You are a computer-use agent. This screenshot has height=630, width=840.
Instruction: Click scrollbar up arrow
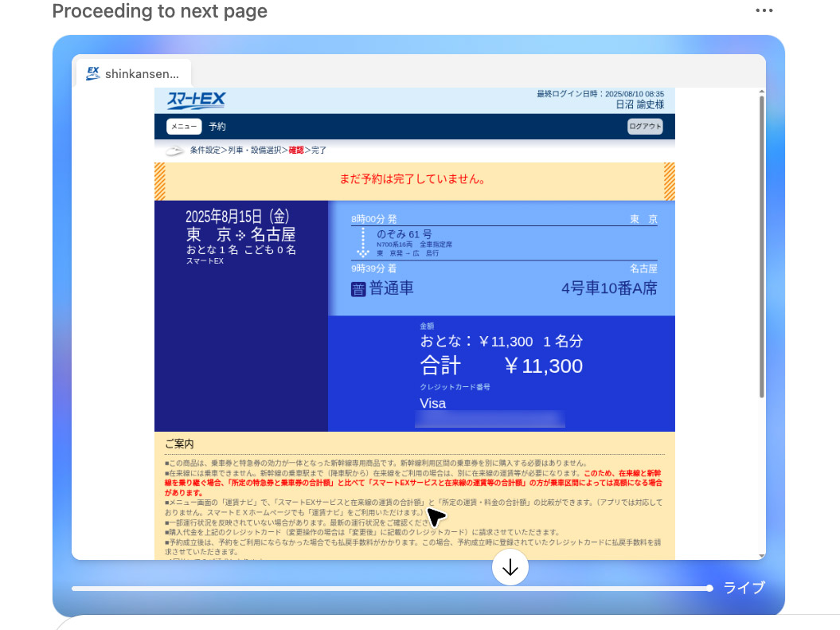[x=761, y=92]
